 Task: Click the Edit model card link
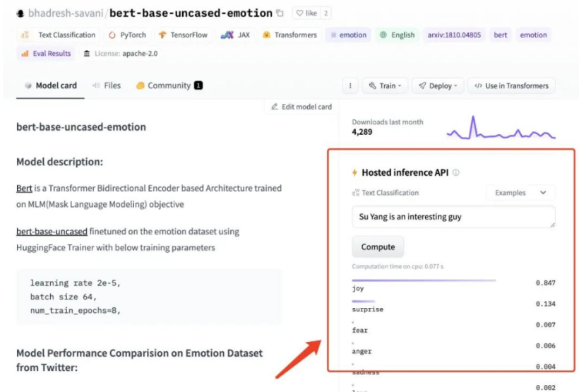[302, 107]
